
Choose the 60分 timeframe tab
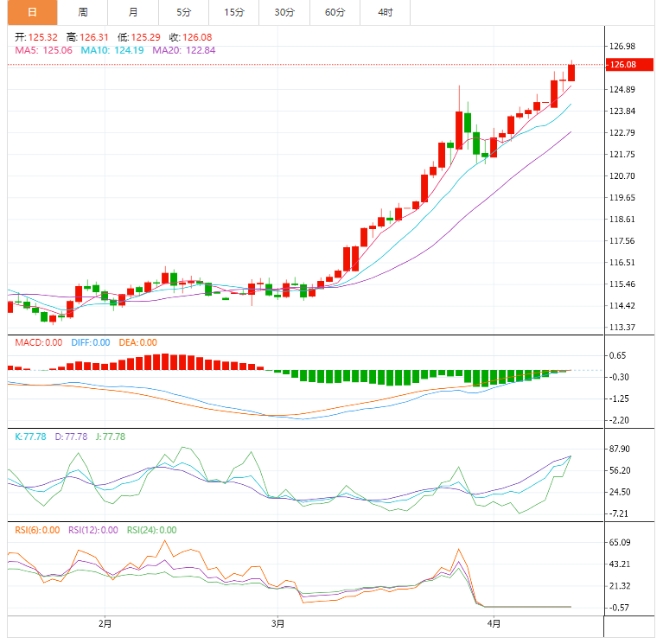[x=335, y=12]
